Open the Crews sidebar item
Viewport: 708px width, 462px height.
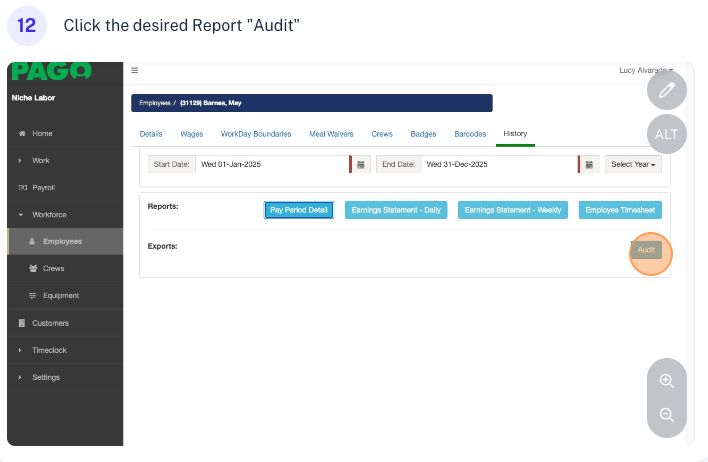[x=54, y=268]
